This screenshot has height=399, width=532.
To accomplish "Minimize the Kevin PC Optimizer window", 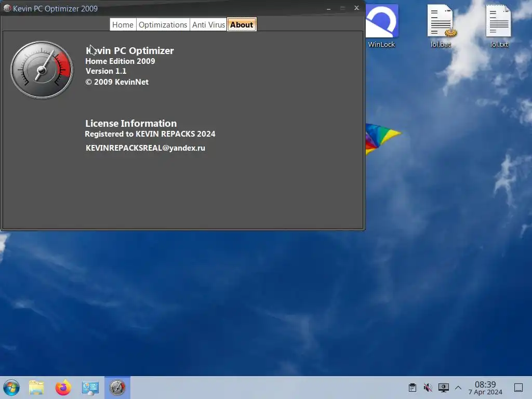I will tap(328, 8).
